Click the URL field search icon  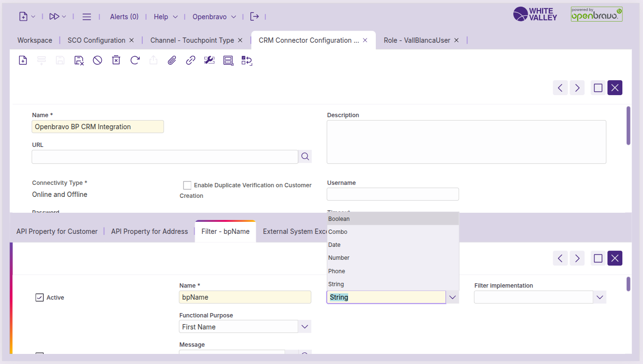tap(305, 157)
